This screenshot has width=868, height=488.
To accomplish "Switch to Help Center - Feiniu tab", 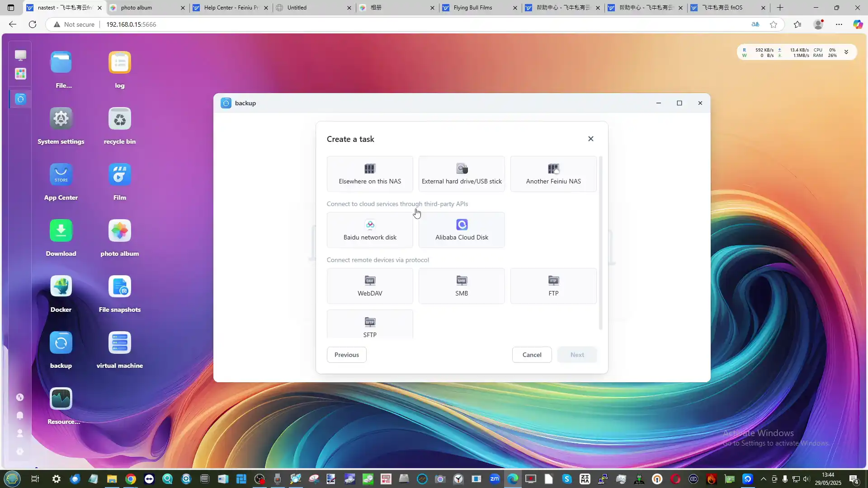I will click(x=231, y=8).
